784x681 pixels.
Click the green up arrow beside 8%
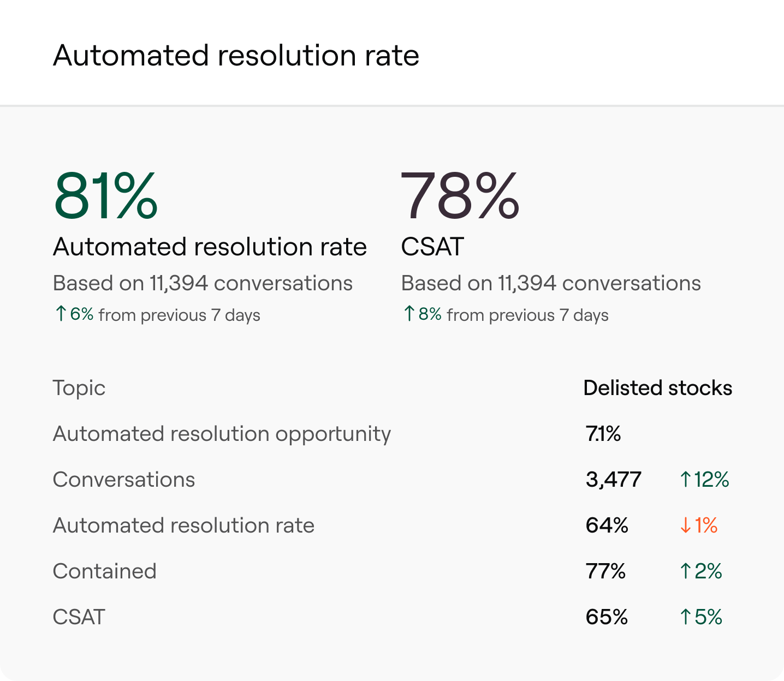point(409,314)
